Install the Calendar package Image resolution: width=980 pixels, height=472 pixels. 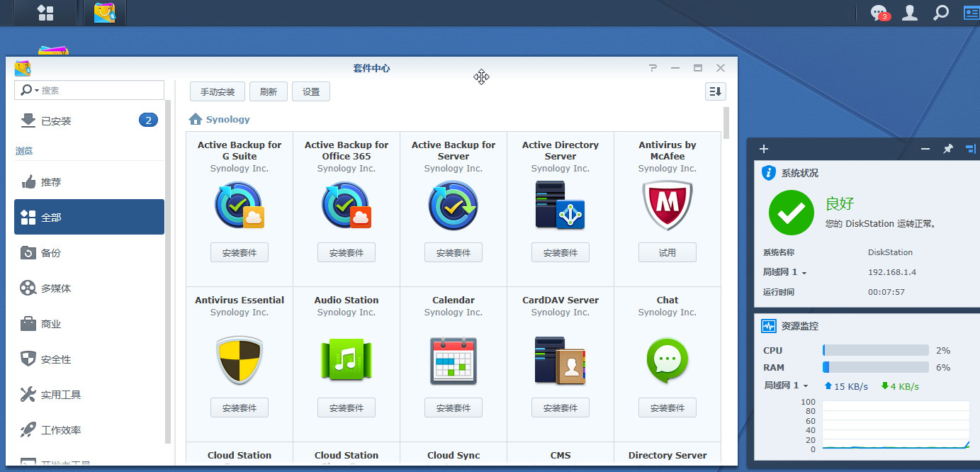454,408
